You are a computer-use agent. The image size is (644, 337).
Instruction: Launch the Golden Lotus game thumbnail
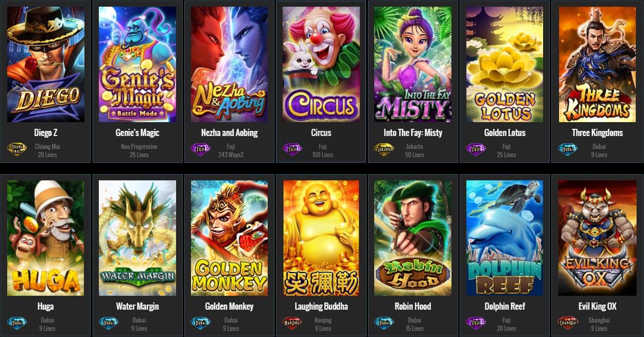505,64
